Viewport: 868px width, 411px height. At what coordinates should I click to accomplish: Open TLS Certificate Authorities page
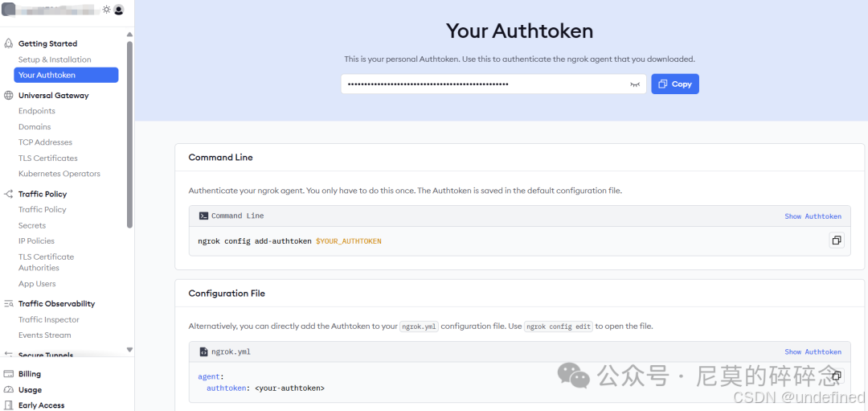click(x=46, y=262)
